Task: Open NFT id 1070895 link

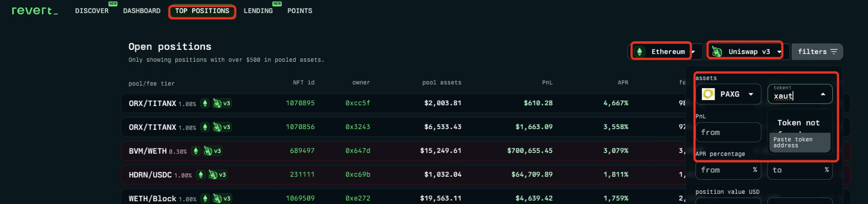Action: (300, 103)
